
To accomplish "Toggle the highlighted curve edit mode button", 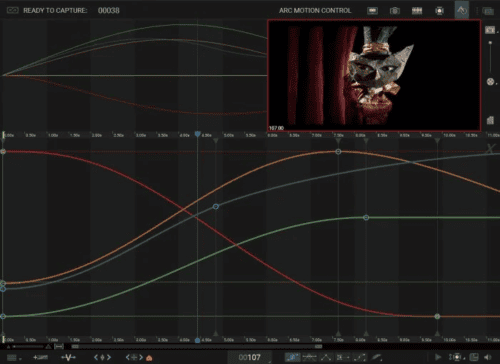I will [x=292, y=357].
